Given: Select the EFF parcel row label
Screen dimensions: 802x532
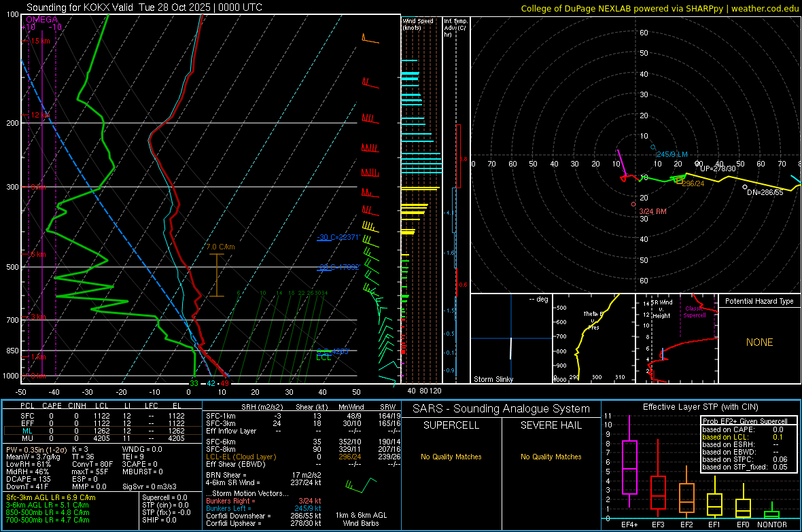Looking at the screenshot, I should pos(27,423).
